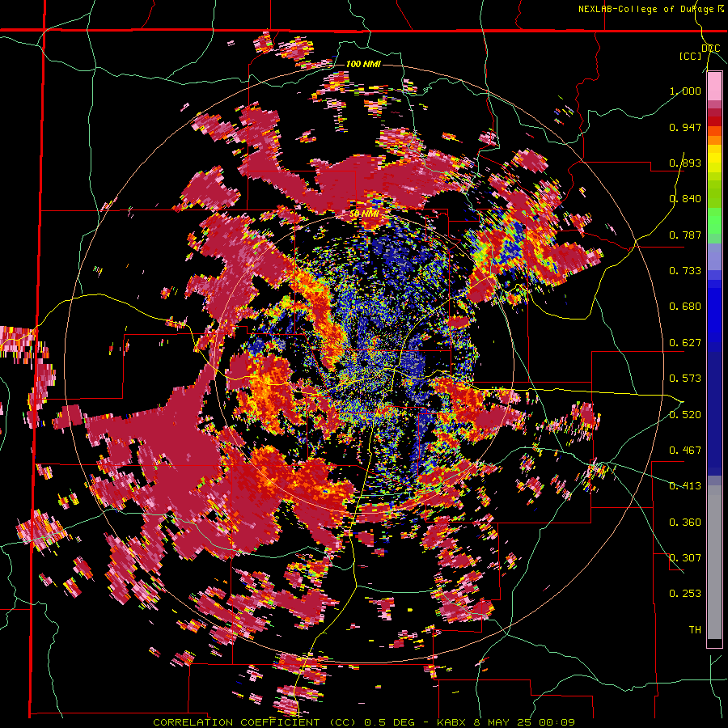
Task: Click the 50 NMI range ring label
Action: click(x=364, y=214)
